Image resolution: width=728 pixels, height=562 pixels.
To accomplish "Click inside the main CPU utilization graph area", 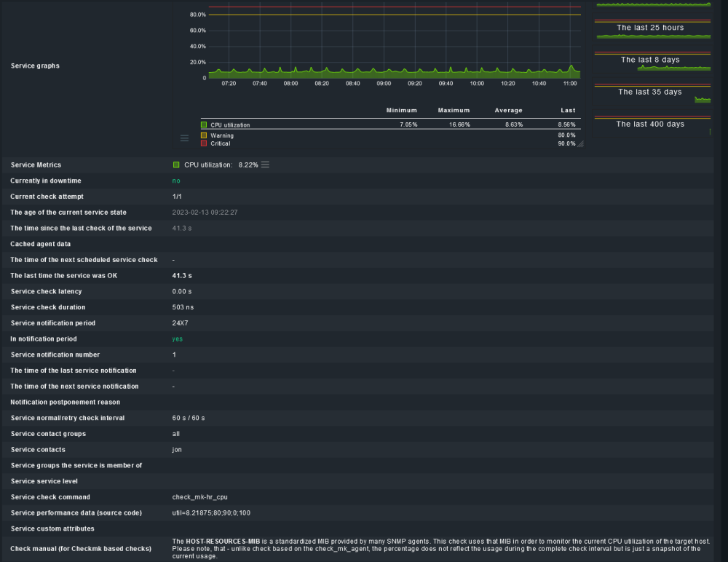I will point(395,41).
